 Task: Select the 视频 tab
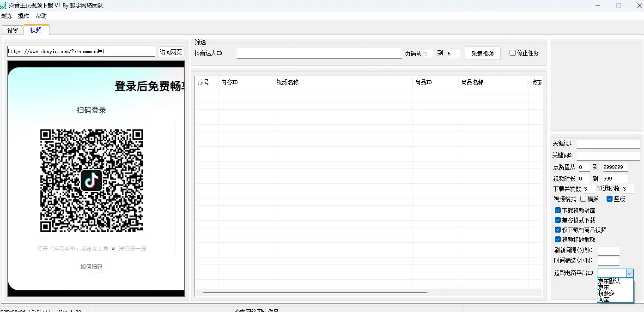tap(36, 30)
